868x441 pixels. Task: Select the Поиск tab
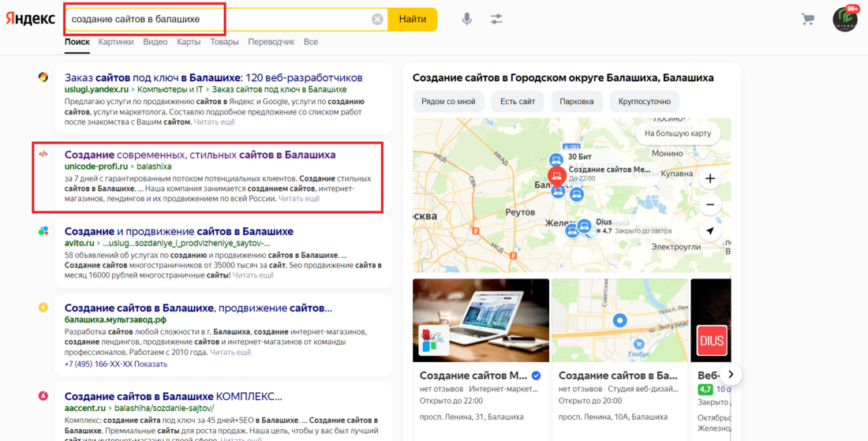[x=77, y=42]
